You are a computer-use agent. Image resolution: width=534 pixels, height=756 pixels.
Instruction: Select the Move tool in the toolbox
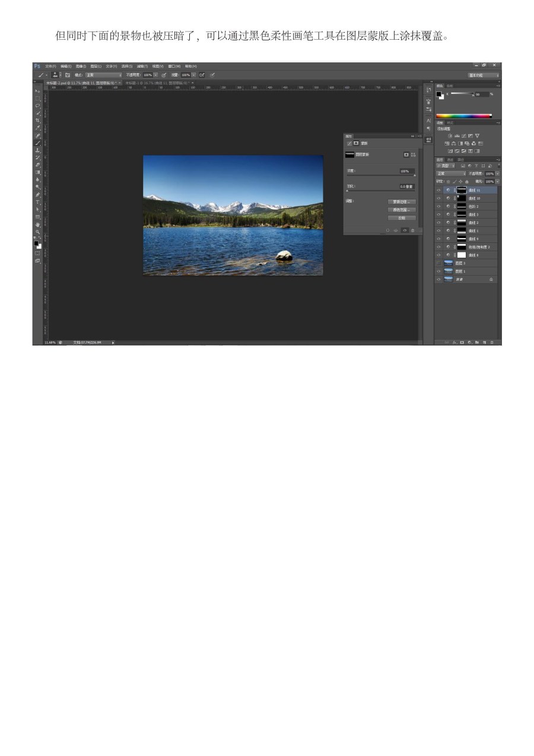pyautogui.click(x=37, y=91)
